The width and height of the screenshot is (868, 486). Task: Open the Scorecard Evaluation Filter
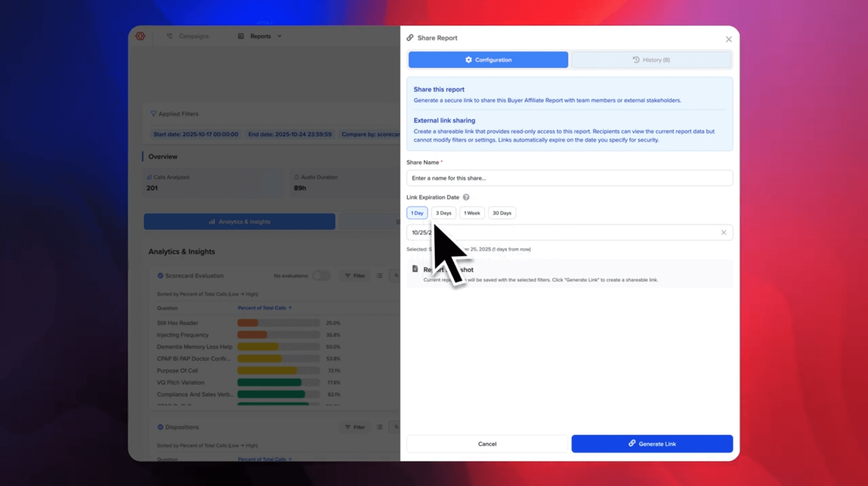click(355, 276)
